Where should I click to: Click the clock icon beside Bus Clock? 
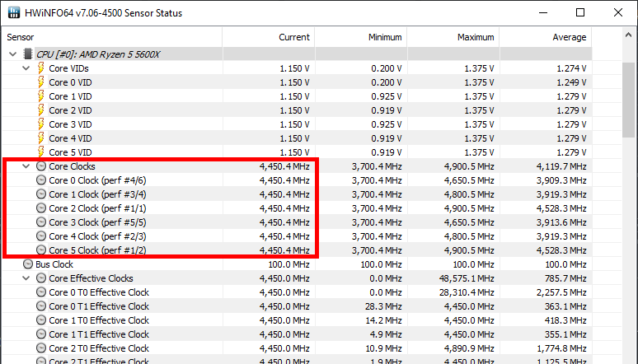point(28,264)
